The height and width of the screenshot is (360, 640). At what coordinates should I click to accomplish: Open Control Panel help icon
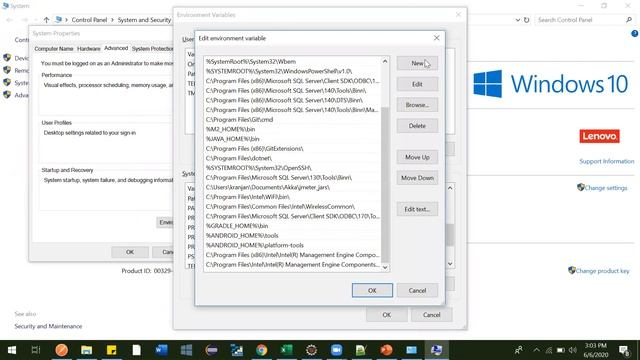click(635, 33)
